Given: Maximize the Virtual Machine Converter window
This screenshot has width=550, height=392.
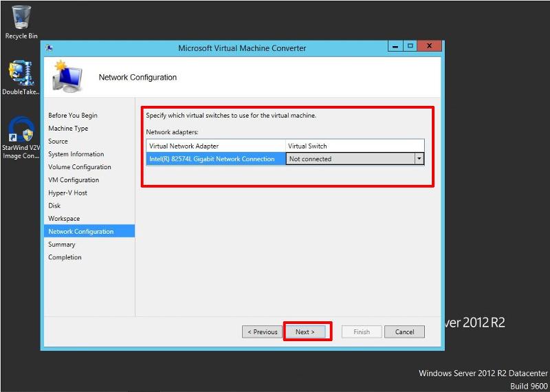Looking at the screenshot, I should point(410,46).
